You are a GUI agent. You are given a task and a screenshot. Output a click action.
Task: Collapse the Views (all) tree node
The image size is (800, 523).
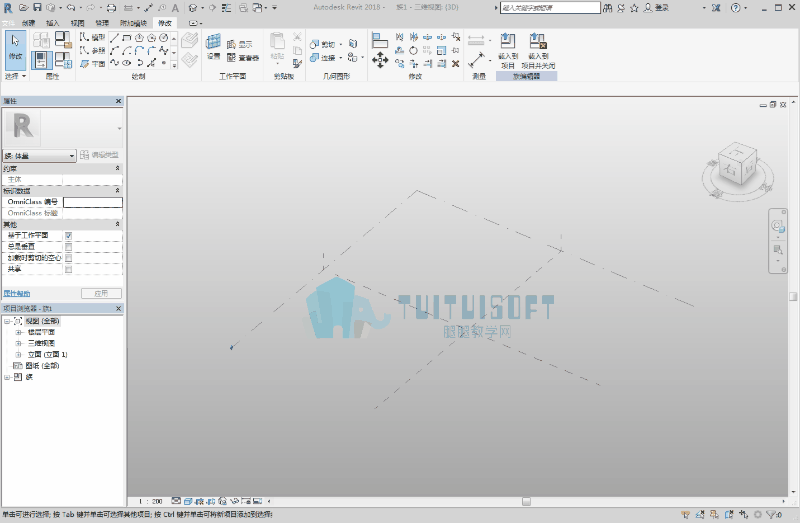click(7, 321)
